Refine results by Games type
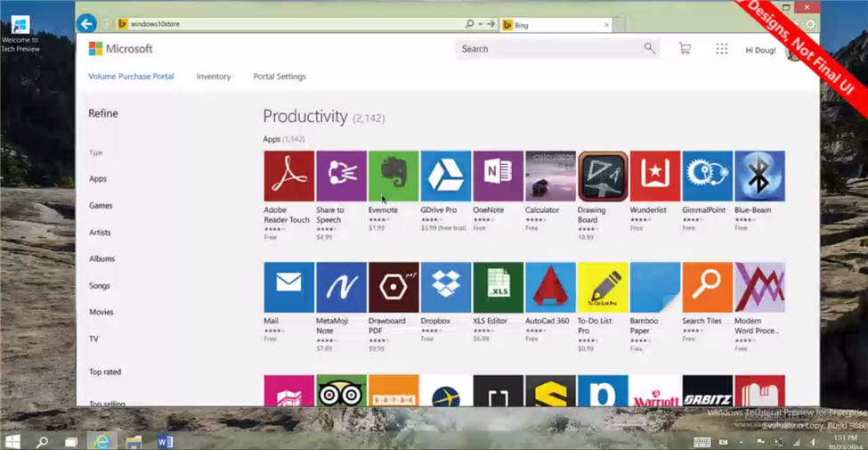 pos(101,206)
